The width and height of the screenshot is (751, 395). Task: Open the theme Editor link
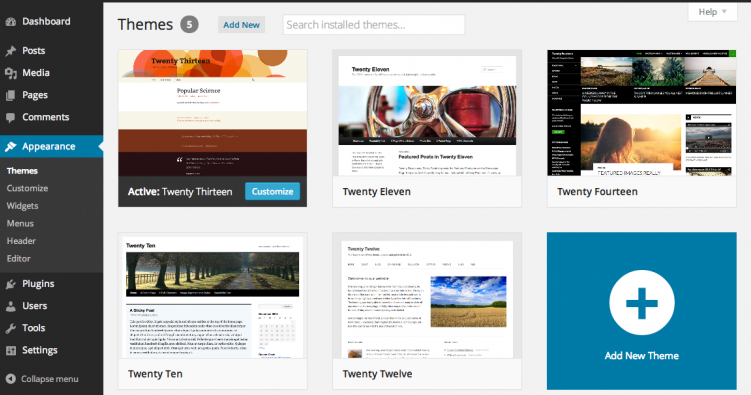pyautogui.click(x=19, y=259)
